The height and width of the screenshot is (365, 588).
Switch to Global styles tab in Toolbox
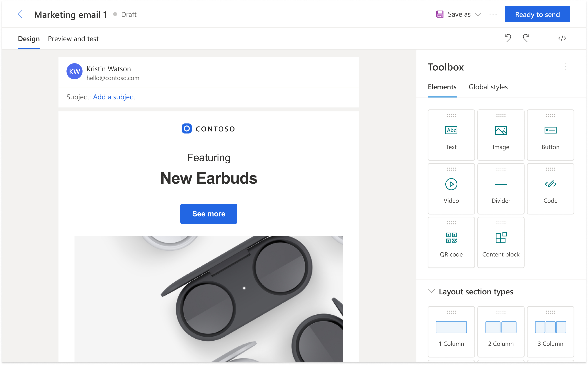tap(488, 87)
